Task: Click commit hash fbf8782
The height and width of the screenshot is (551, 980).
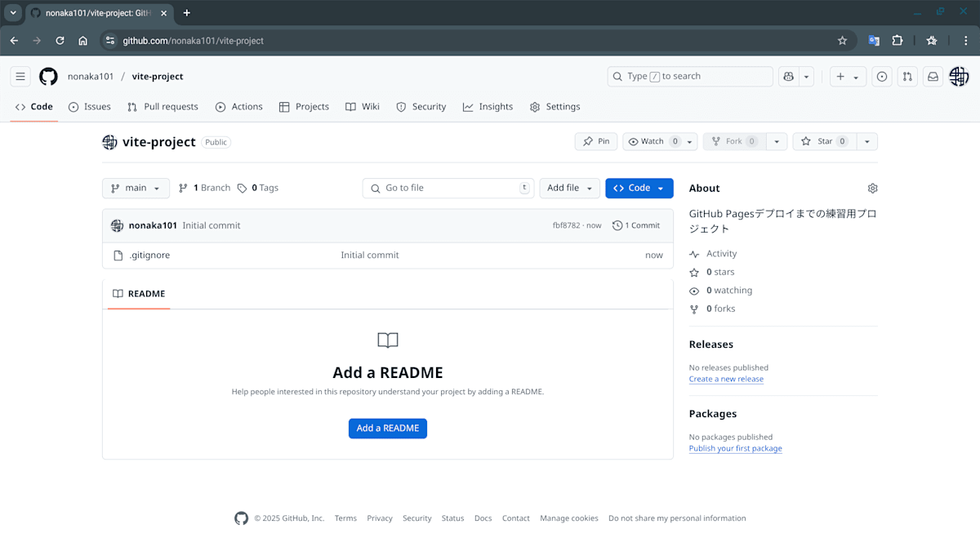Action: (x=566, y=225)
